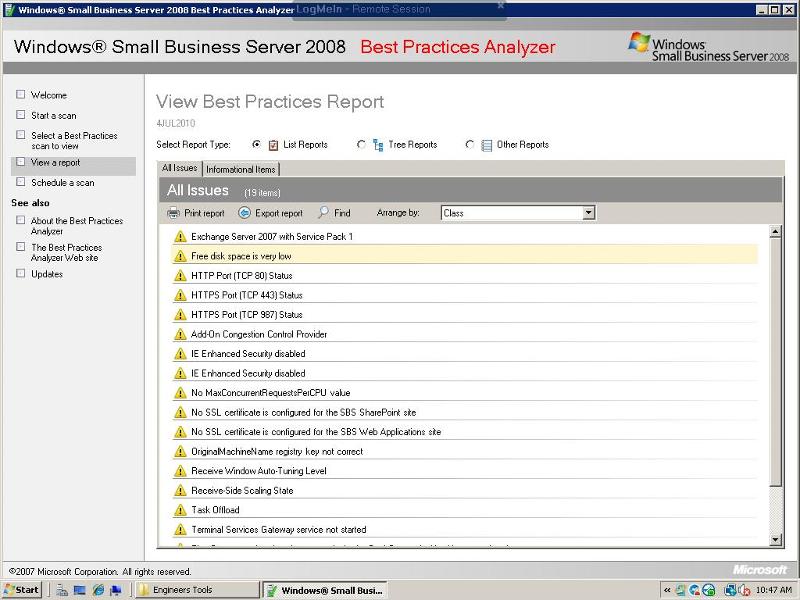The width and height of the screenshot is (800, 600).
Task: Click the issues list scroll down arrow
Action: [x=776, y=539]
